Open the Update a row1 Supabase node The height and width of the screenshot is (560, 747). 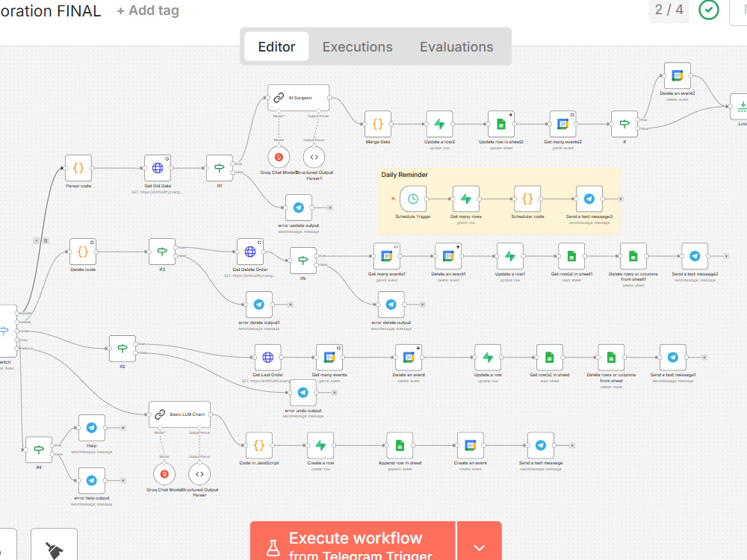509,256
